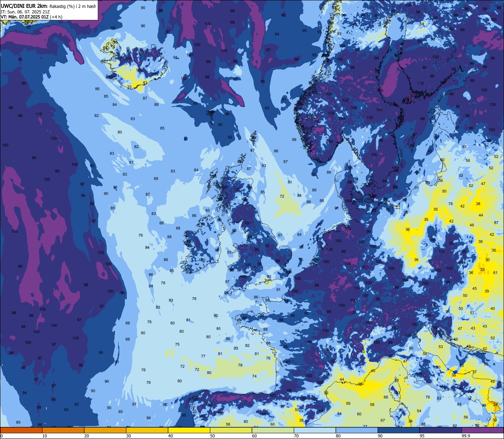Click the legend tick label 10
504x439 pixels.
pyautogui.click(x=44, y=436)
